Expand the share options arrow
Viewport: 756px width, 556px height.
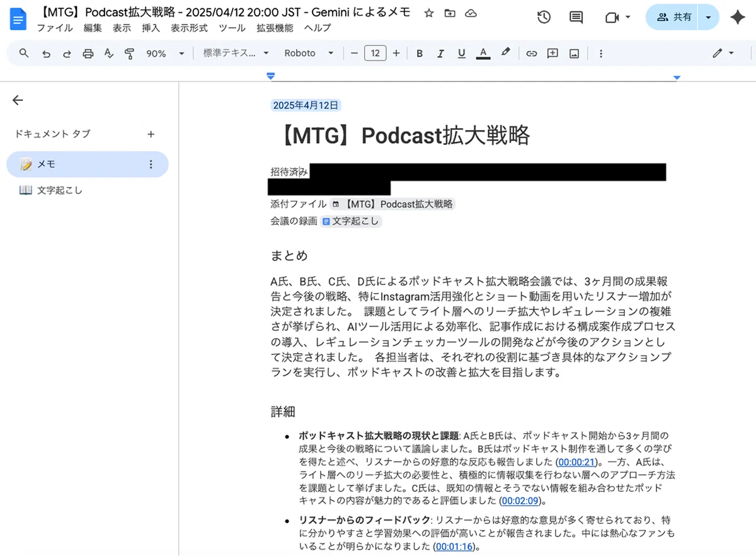(x=709, y=18)
